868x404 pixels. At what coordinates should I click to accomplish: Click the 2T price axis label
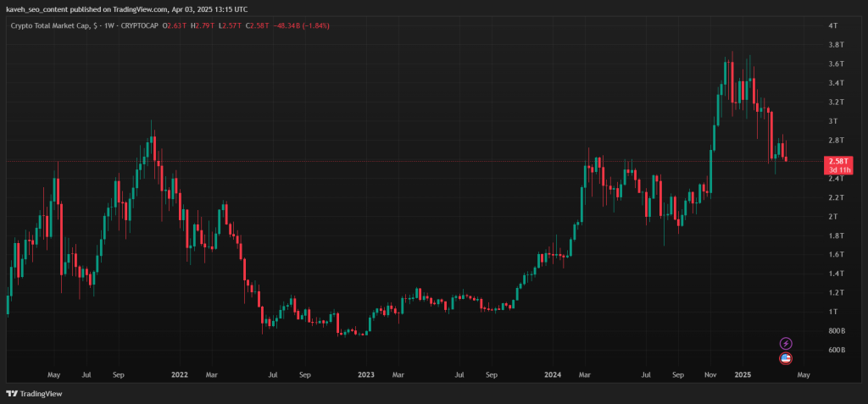tap(832, 216)
